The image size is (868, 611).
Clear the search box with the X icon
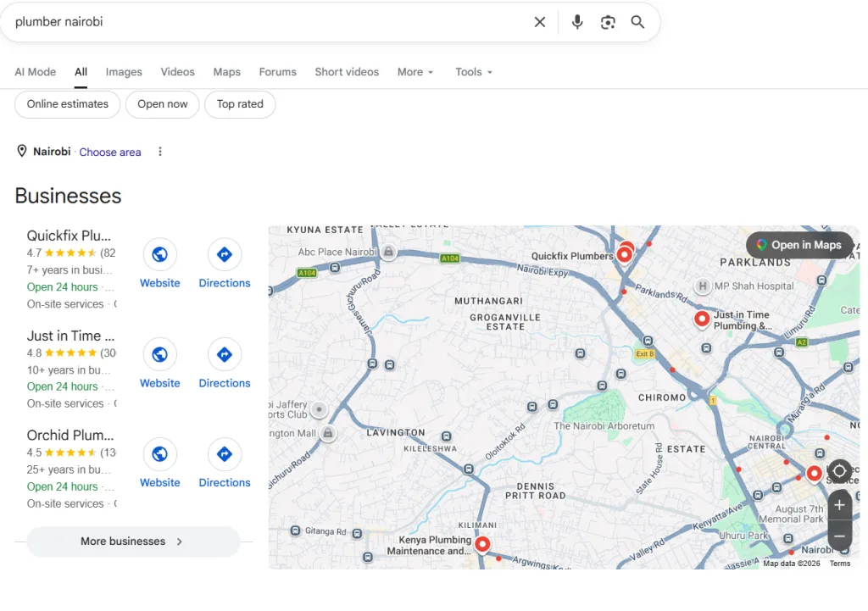tap(540, 22)
